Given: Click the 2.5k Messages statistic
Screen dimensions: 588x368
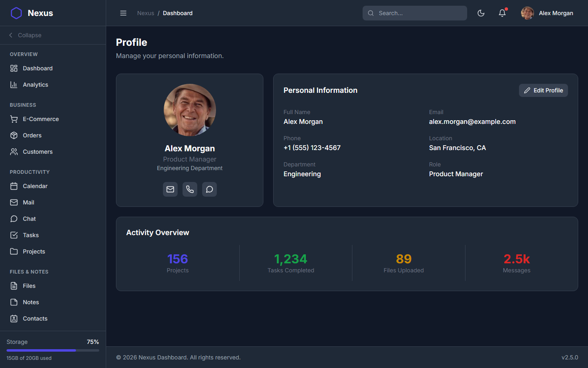Looking at the screenshot, I should pos(517,263).
